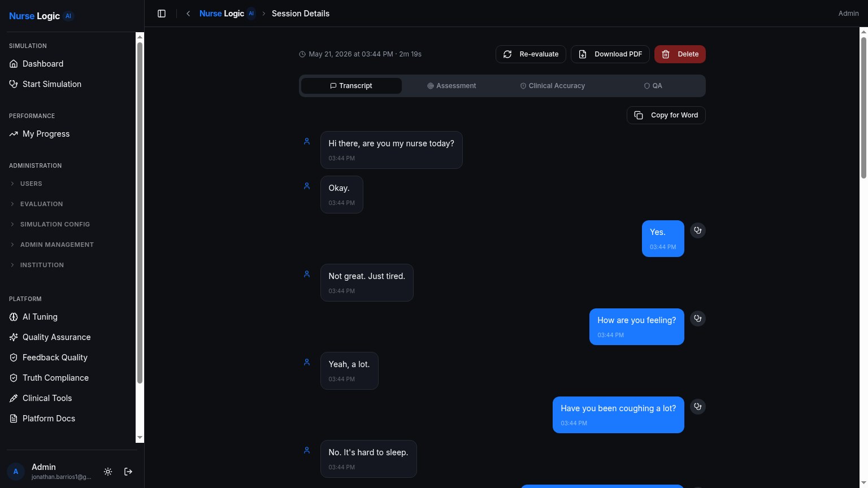This screenshot has height=488, width=868.
Task: Open Start Simulation in sidebar
Action: click(68, 84)
